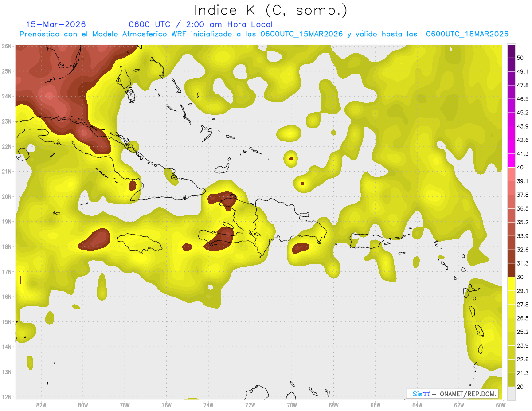Click the colorbar value "45.2"
This screenshot has height=411, width=532.
523,113
